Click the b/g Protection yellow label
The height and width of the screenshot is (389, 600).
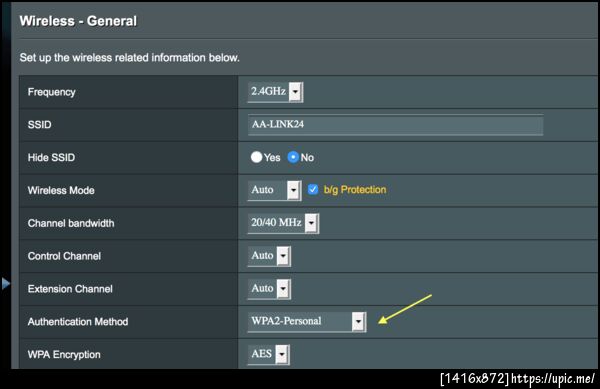click(355, 190)
